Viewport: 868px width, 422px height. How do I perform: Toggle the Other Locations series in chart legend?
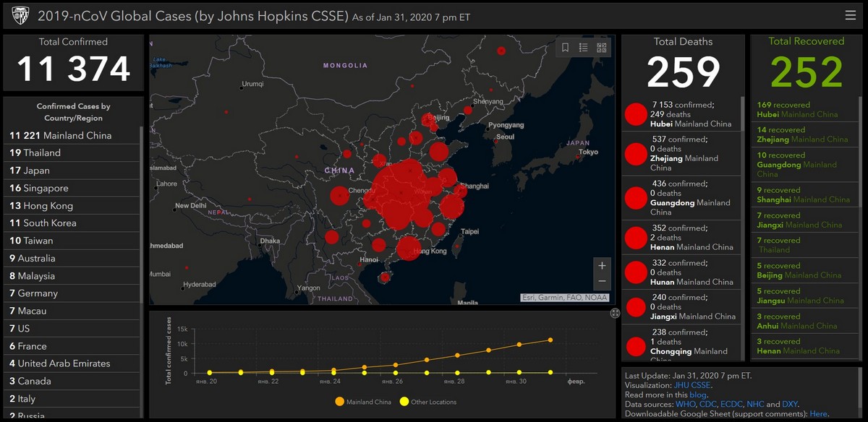point(430,402)
